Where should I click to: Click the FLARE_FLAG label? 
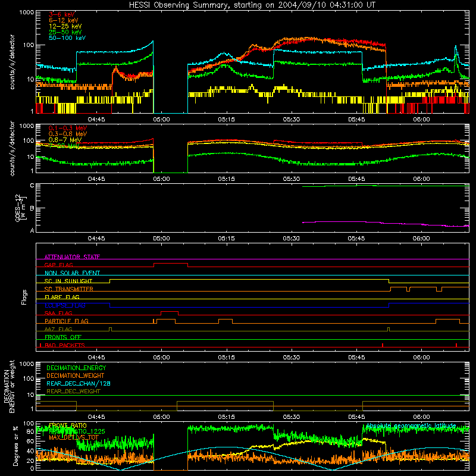click(62, 297)
